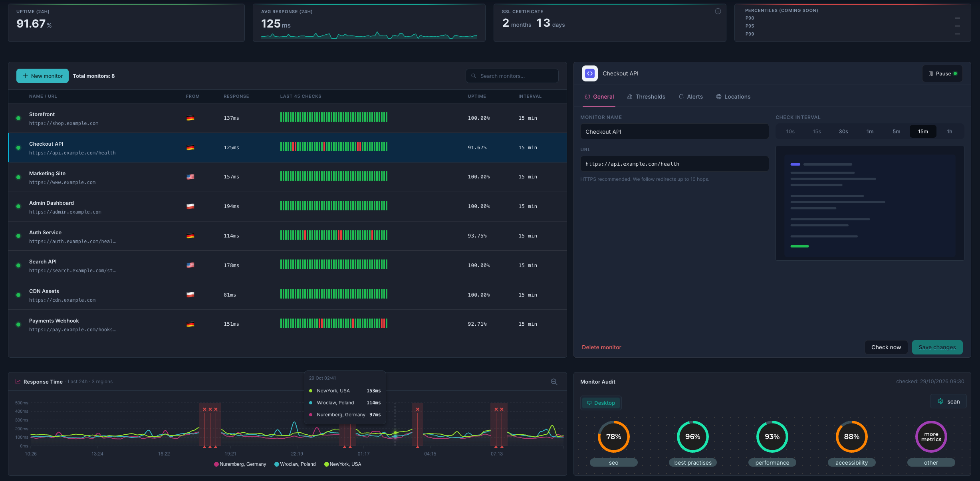Click the zoom out icon on Response Time chart
980x481 pixels.
(554, 382)
